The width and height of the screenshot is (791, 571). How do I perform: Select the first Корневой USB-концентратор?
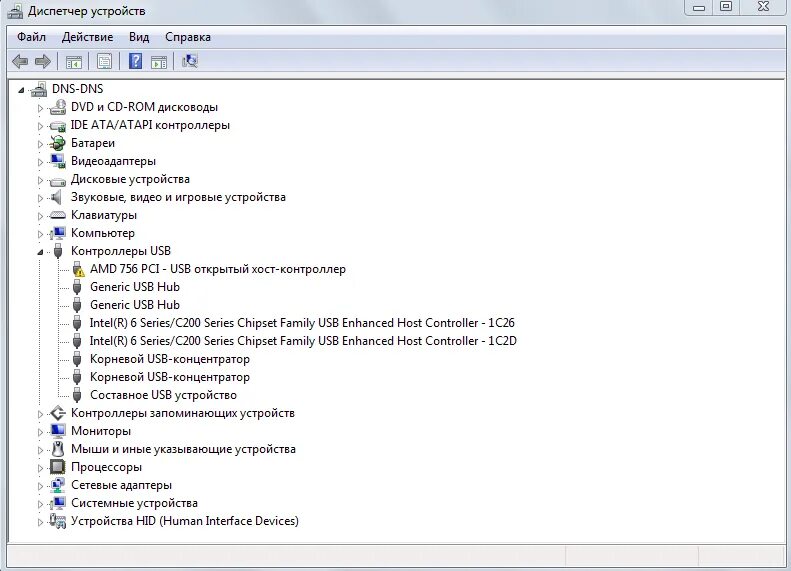tap(170, 359)
